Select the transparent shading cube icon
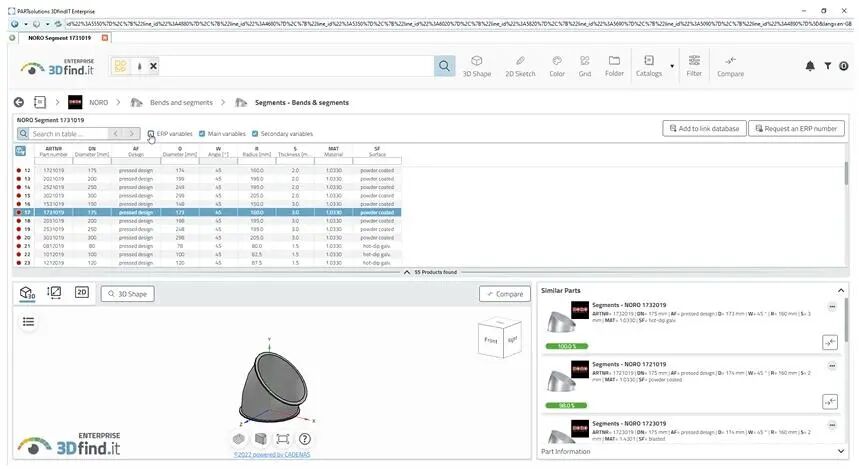This screenshot has height=469, width=859. (x=238, y=439)
